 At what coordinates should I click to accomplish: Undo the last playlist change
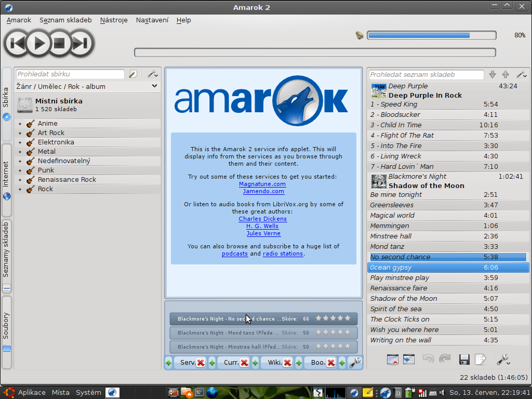[429, 358]
